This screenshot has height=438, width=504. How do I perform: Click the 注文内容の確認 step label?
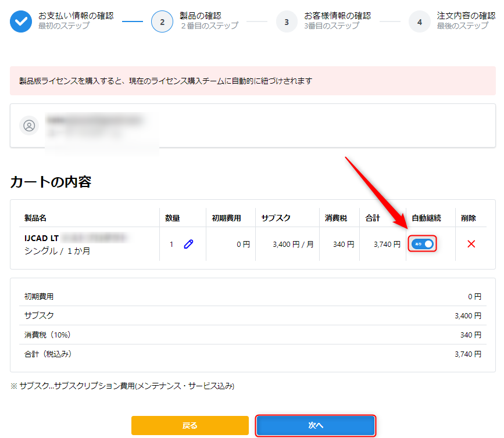(466, 16)
